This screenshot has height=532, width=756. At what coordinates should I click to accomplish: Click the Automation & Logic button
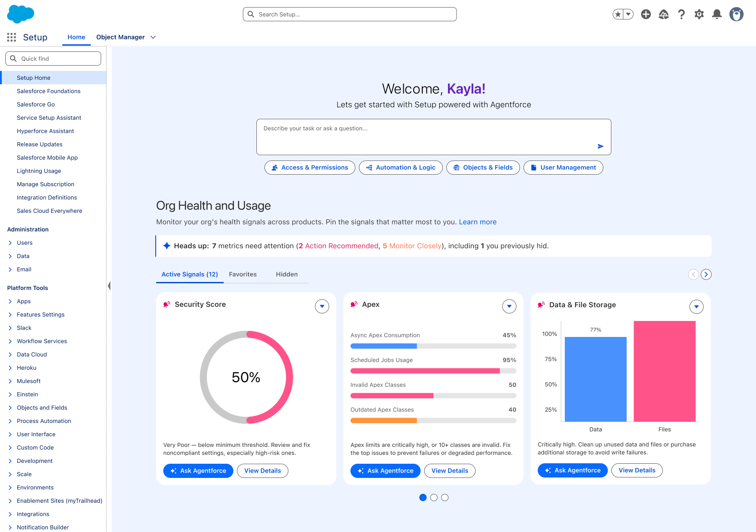(x=401, y=168)
